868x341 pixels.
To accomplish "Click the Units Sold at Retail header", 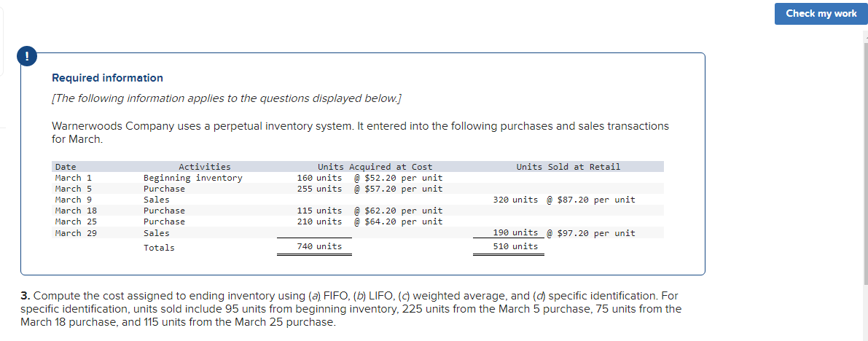I will (x=568, y=167).
